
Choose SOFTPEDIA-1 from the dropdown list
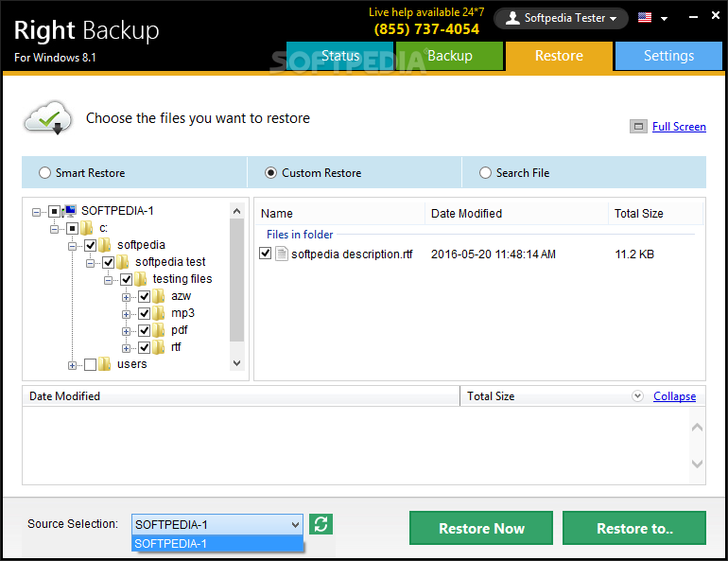point(217,543)
